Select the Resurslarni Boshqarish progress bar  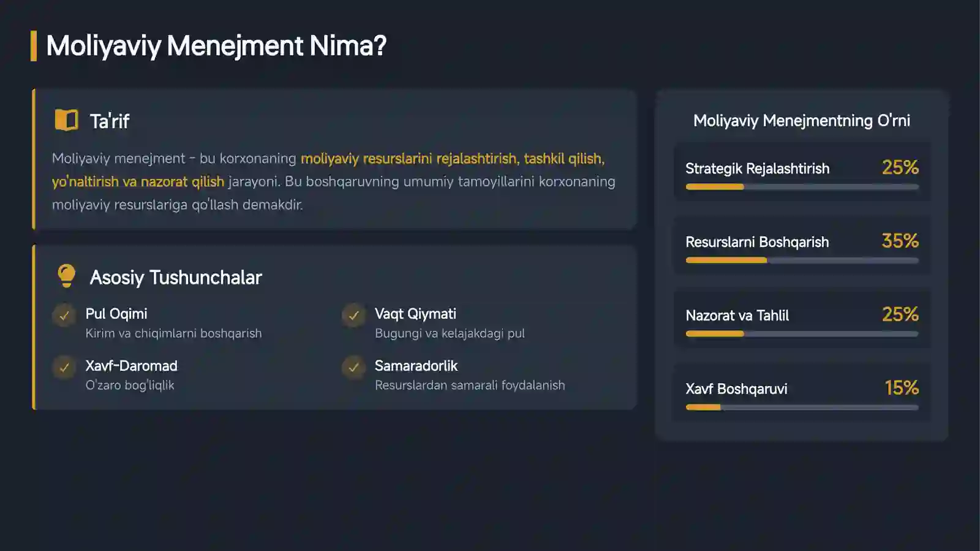(802, 260)
